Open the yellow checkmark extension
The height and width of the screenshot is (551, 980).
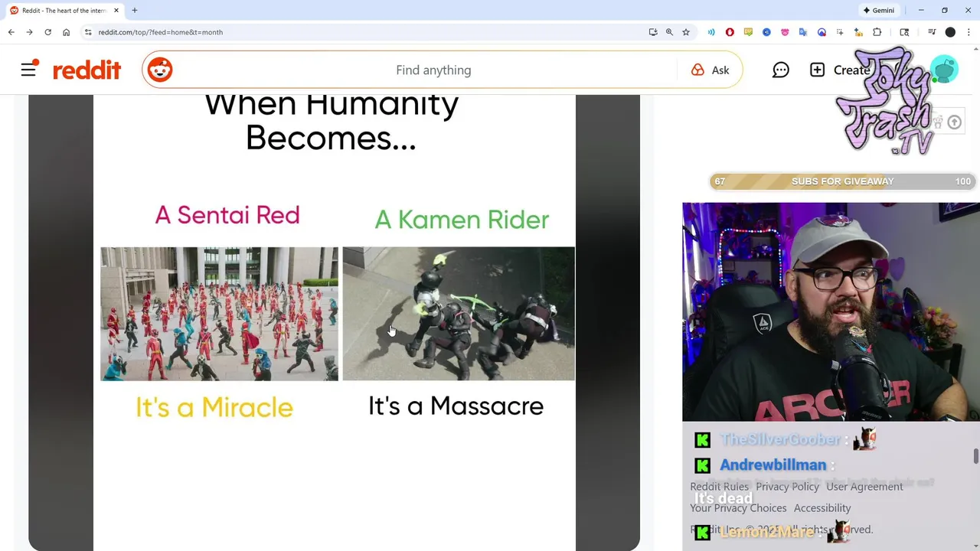pyautogui.click(x=748, y=32)
